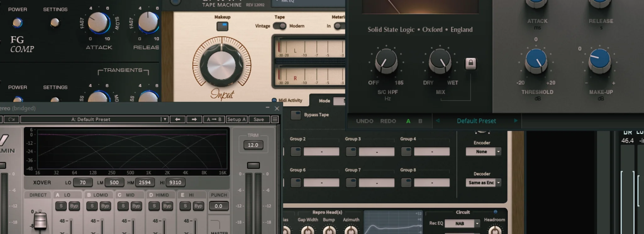Open the hamburger menu beside Save
The width and height of the screenshot is (644, 234).
click(x=275, y=120)
